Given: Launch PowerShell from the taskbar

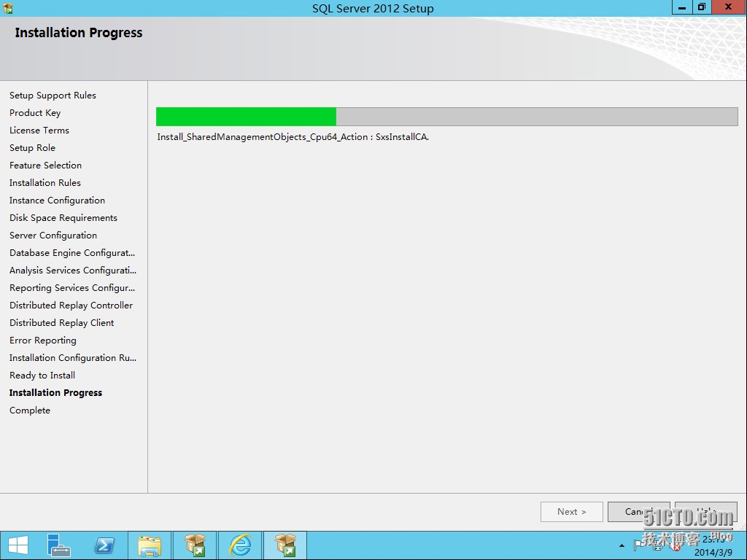Looking at the screenshot, I should point(104,545).
